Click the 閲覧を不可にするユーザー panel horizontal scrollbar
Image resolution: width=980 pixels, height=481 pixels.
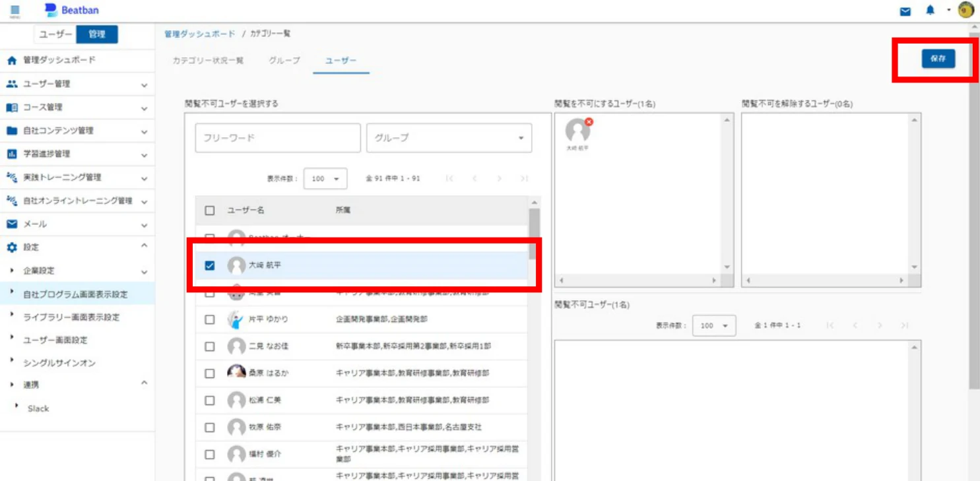click(x=638, y=280)
